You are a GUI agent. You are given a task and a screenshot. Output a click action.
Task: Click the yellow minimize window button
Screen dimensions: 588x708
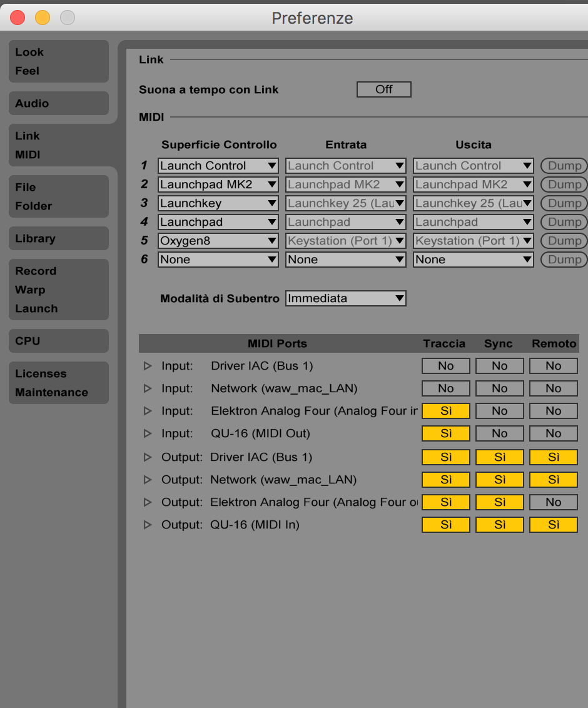click(x=42, y=18)
